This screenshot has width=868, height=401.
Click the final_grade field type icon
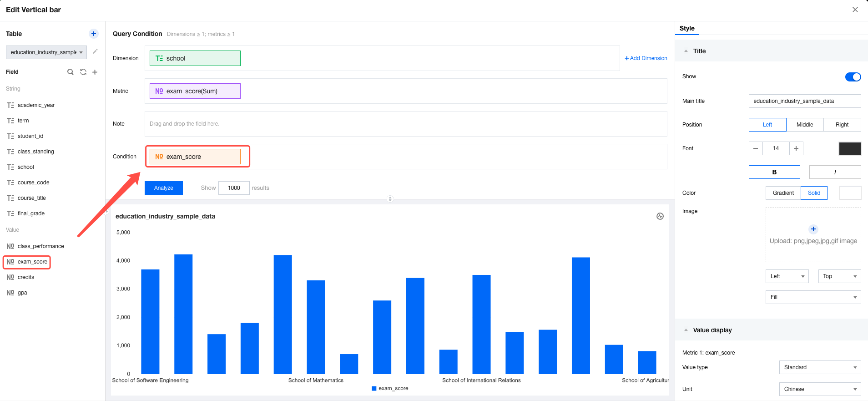point(10,213)
